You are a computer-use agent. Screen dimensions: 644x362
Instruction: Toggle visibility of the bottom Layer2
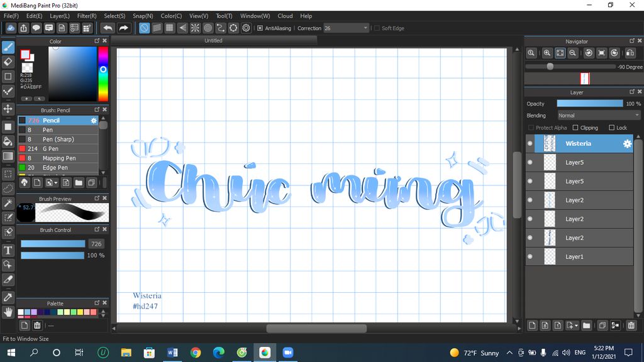coord(530,238)
